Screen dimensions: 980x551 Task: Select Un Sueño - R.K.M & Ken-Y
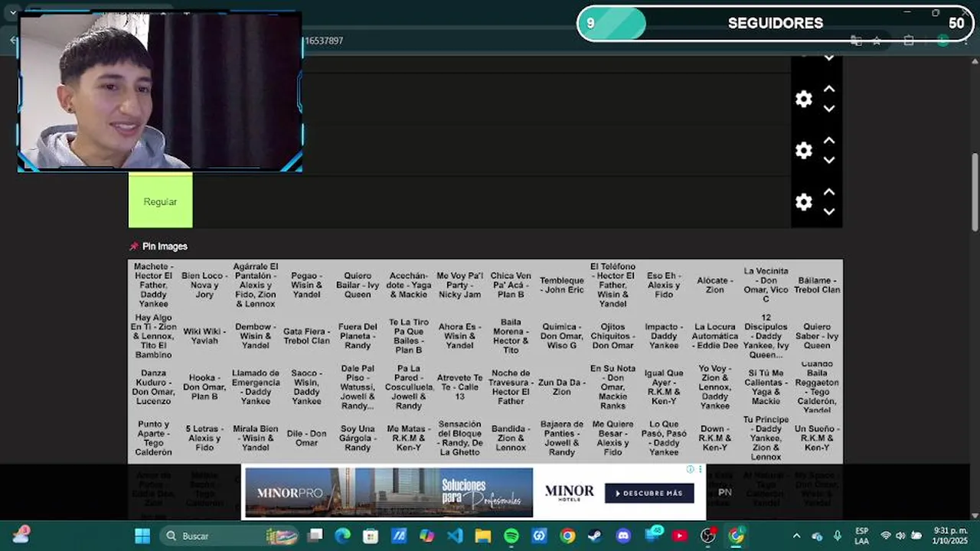pos(817,439)
